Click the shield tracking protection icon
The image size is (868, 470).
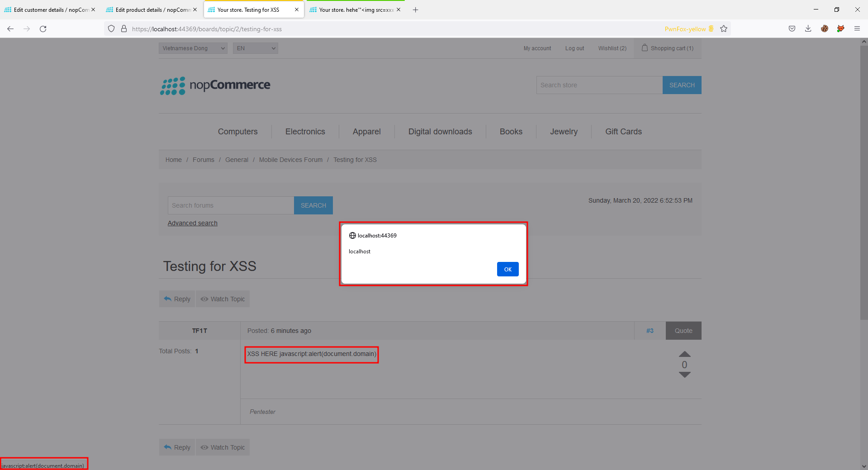point(111,28)
